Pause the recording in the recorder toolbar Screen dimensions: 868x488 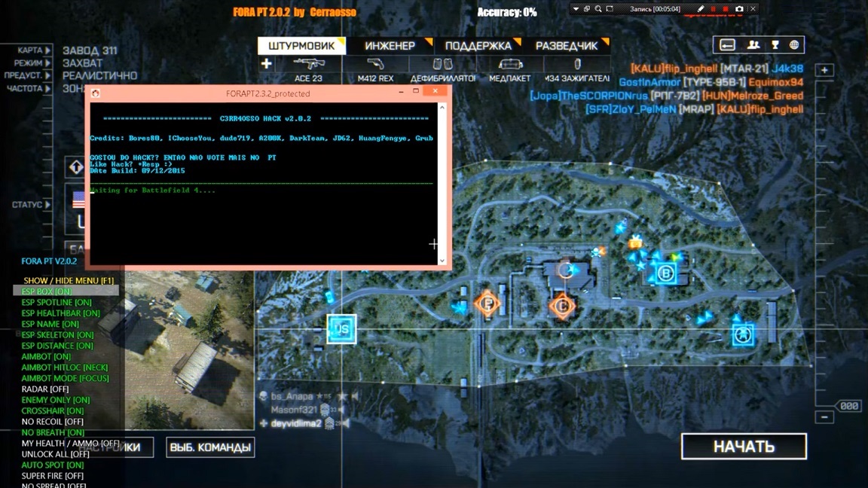[x=713, y=9]
